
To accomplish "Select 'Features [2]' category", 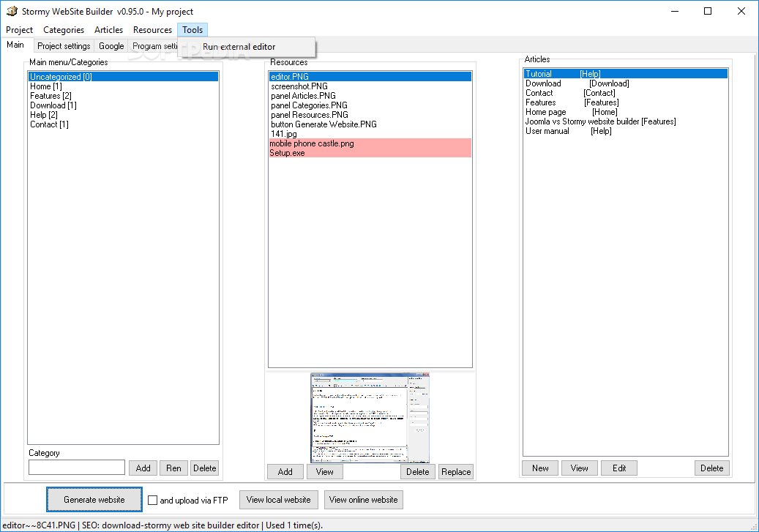I will tap(124, 96).
